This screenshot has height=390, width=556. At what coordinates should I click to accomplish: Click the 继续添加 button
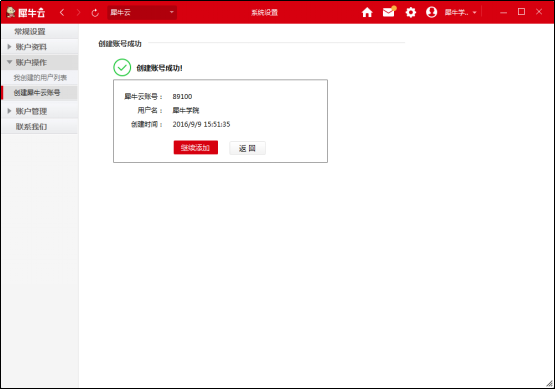pyautogui.click(x=196, y=148)
